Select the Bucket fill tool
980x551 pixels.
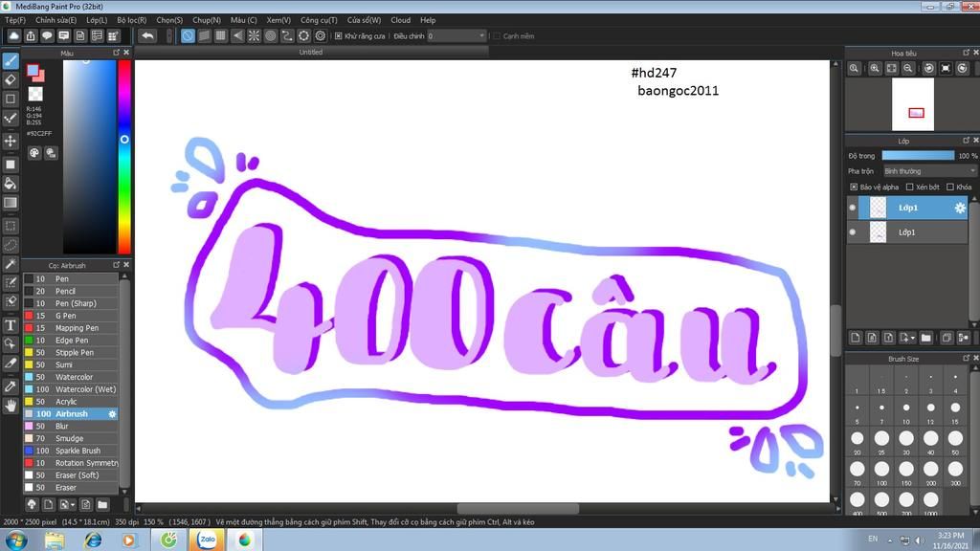coord(11,184)
